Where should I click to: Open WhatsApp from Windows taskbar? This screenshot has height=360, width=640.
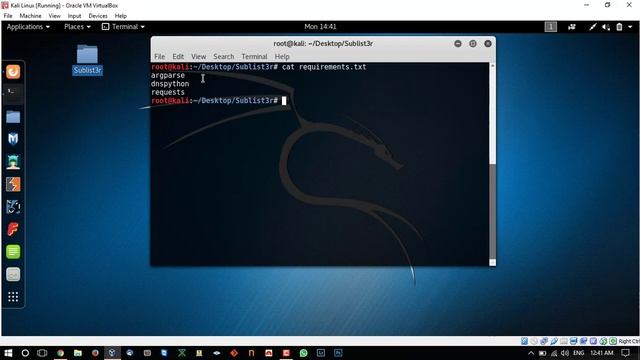point(303,353)
